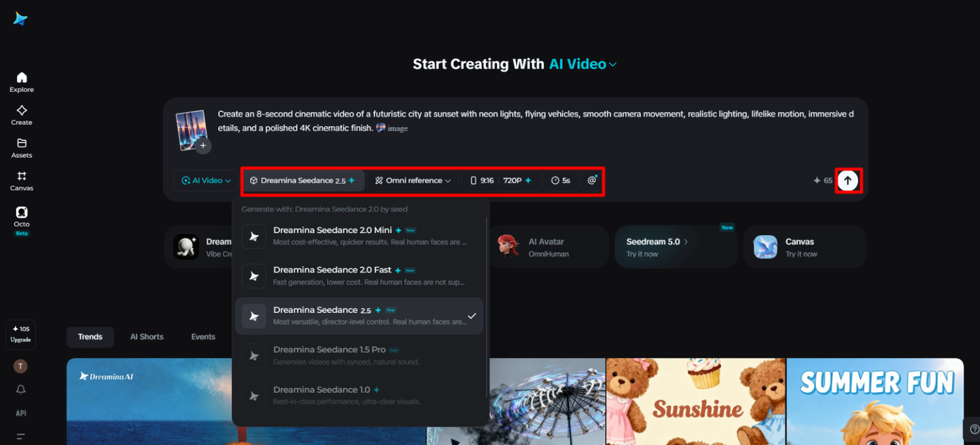Open the Seedream 5.0 Try it now card
This screenshot has width=980, height=445.
pos(675,247)
